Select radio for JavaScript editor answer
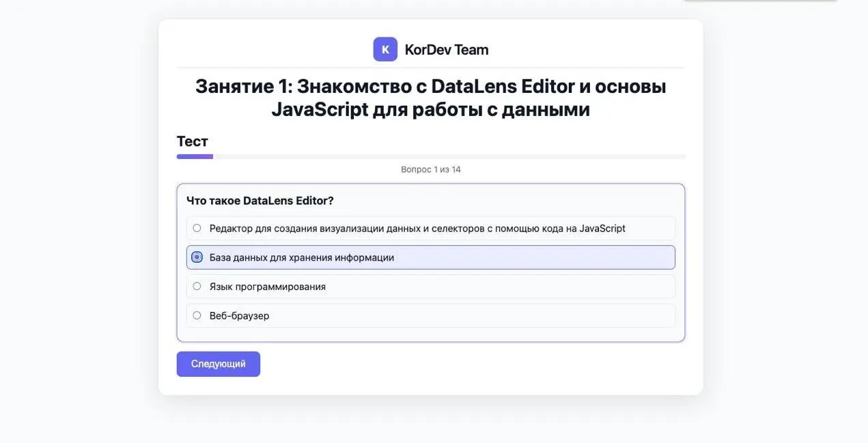The width and height of the screenshot is (868, 443). 197,228
